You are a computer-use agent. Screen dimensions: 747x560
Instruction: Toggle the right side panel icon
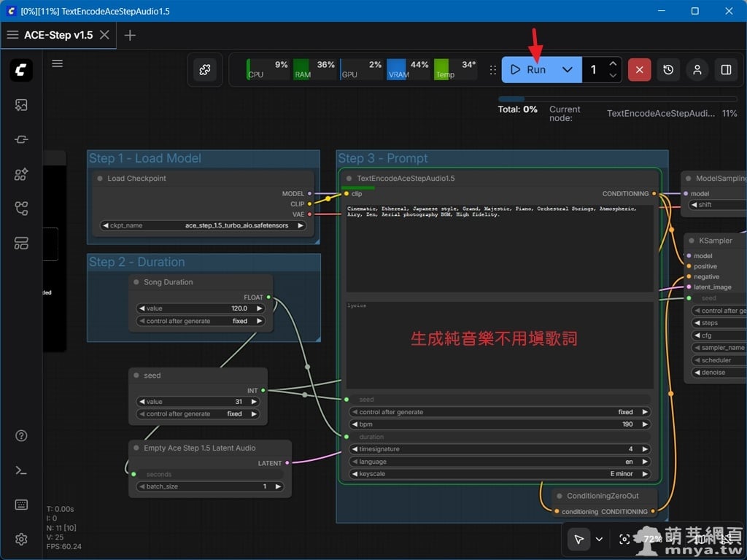click(726, 70)
